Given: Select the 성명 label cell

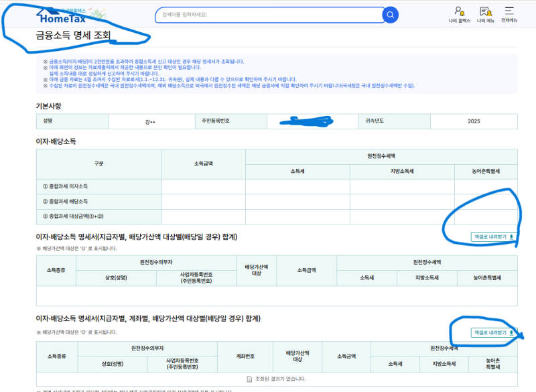Looking at the screenshot, I should pyautogui.click(x=72, y=121).
